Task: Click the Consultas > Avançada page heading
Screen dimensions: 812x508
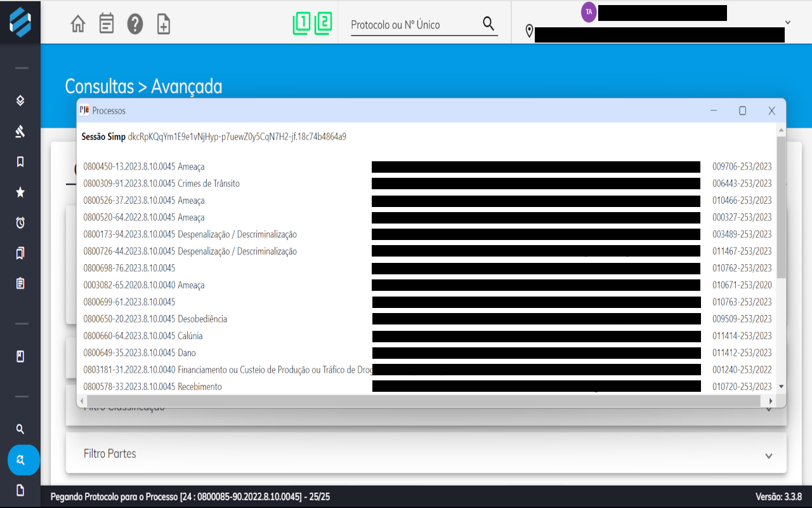Action: click(143, 86)
